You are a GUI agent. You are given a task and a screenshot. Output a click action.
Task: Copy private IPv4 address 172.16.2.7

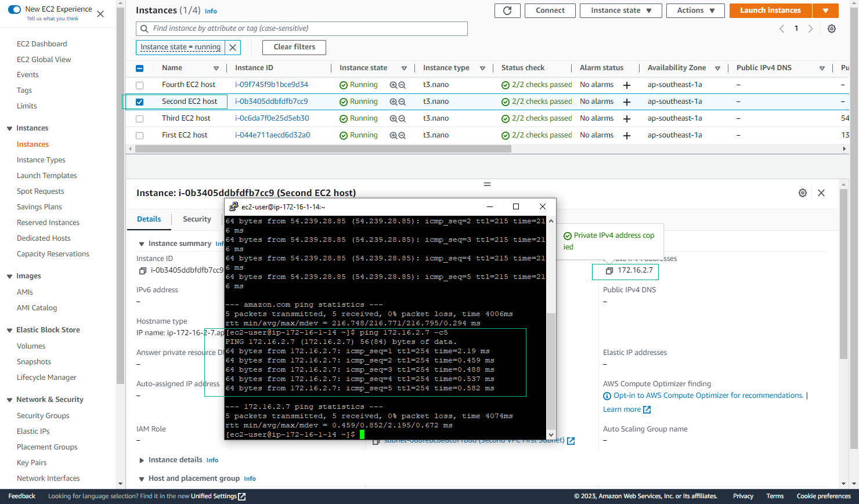[609, 271]
